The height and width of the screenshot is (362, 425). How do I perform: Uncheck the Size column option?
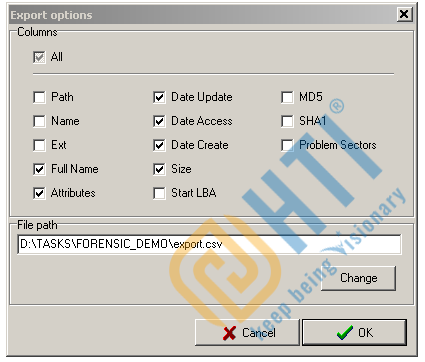(159, 169)
